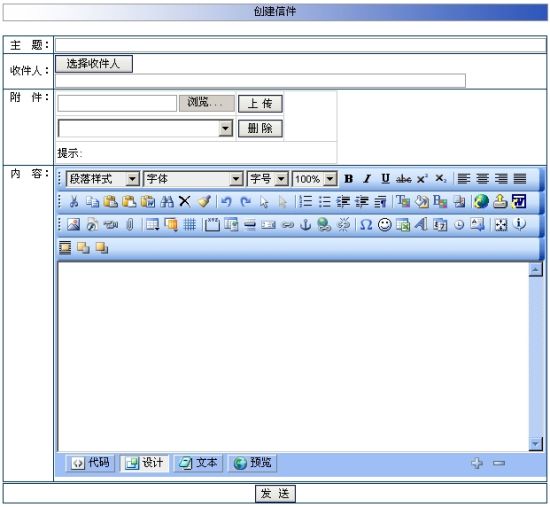Open the 100% zoom dropdown
This screenshot has width=550, height=507.
315,179
